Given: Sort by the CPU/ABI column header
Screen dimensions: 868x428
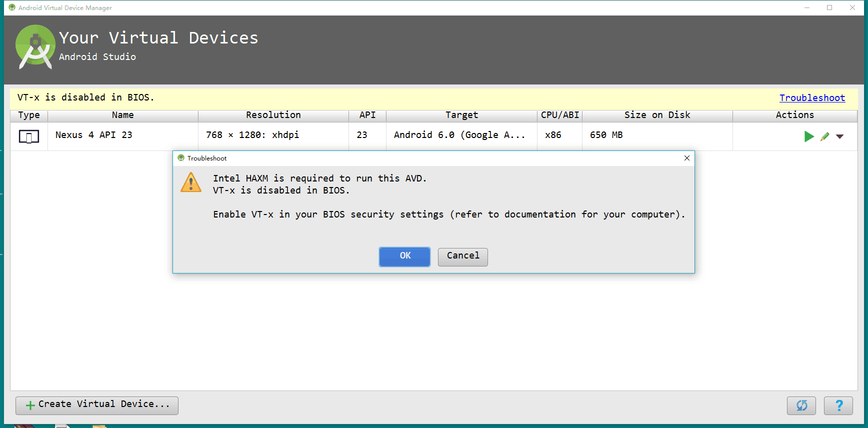Looking at the screenshot, I should click(x=560, y=115).
